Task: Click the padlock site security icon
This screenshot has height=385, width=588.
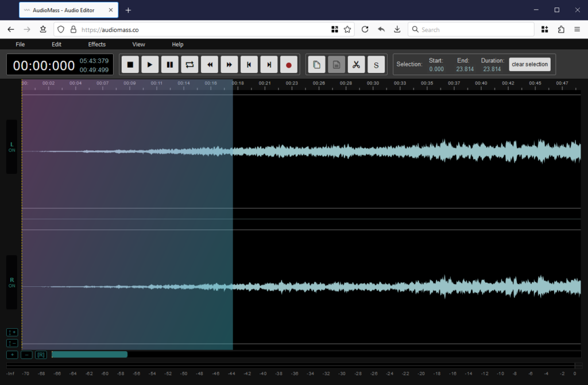Action: pos(73,29)
